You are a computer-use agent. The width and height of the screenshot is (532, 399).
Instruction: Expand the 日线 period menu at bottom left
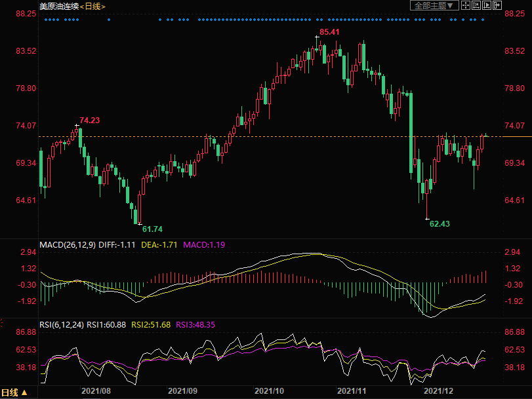(x=15, y=392)
